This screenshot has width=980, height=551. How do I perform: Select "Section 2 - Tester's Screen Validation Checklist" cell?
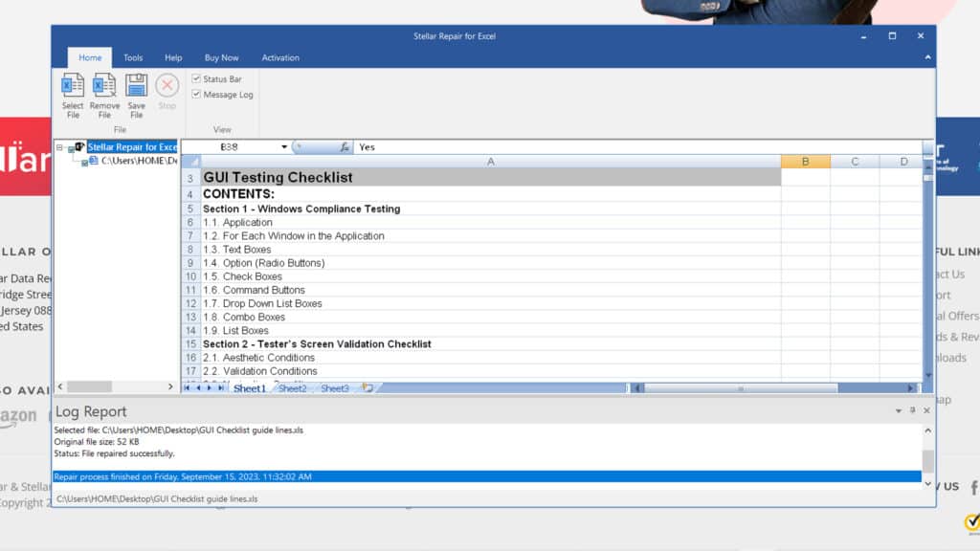pyautogui.click(x=491, y=344)
